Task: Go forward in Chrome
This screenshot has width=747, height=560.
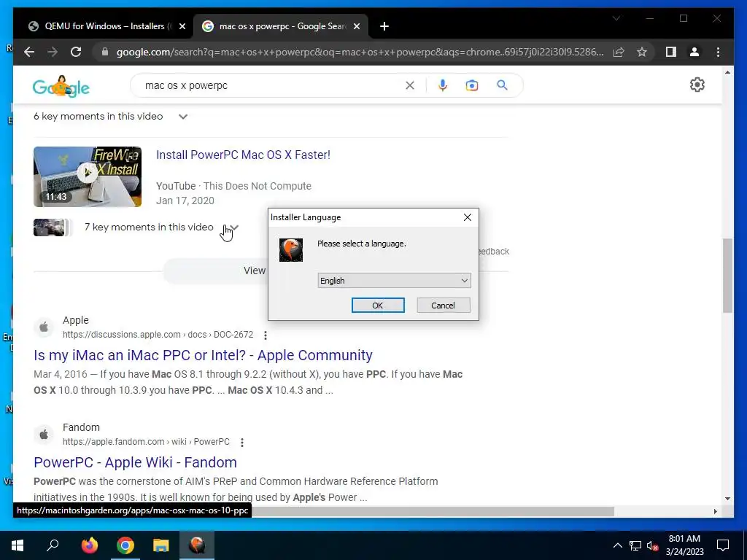Action: point(53,52)
